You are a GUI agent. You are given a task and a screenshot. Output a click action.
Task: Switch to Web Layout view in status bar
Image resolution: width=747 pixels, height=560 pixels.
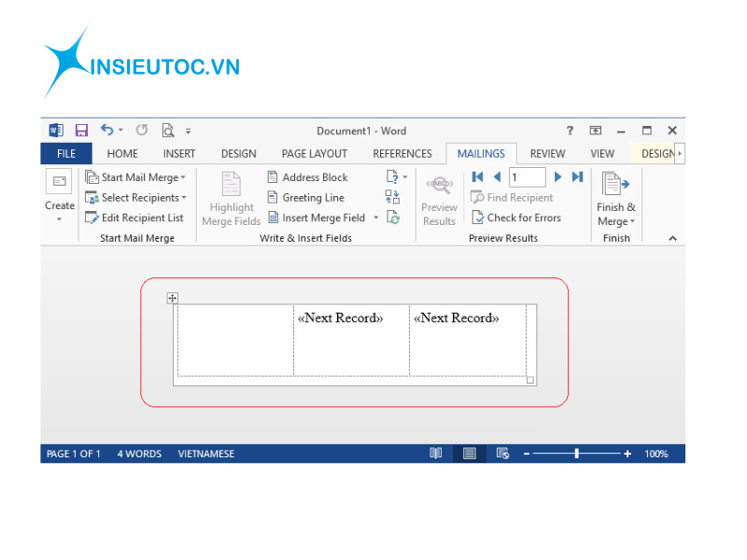[x=503, y=454]
